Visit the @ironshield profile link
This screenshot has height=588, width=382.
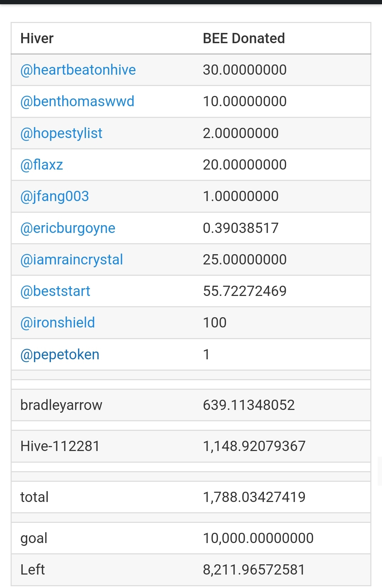pos(58,322)
